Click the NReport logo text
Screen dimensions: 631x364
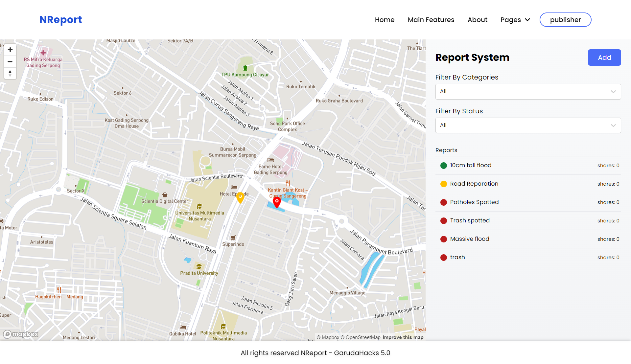(61, 20)
